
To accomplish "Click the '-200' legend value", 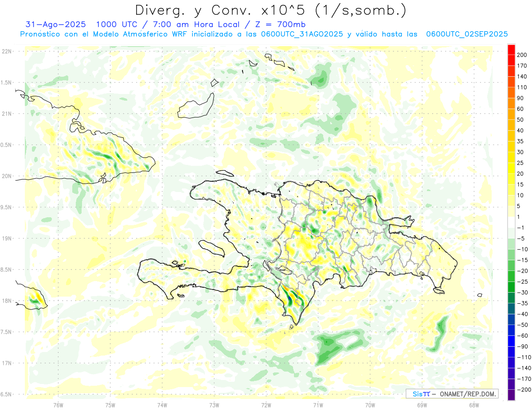I will [x=524, y=389].
